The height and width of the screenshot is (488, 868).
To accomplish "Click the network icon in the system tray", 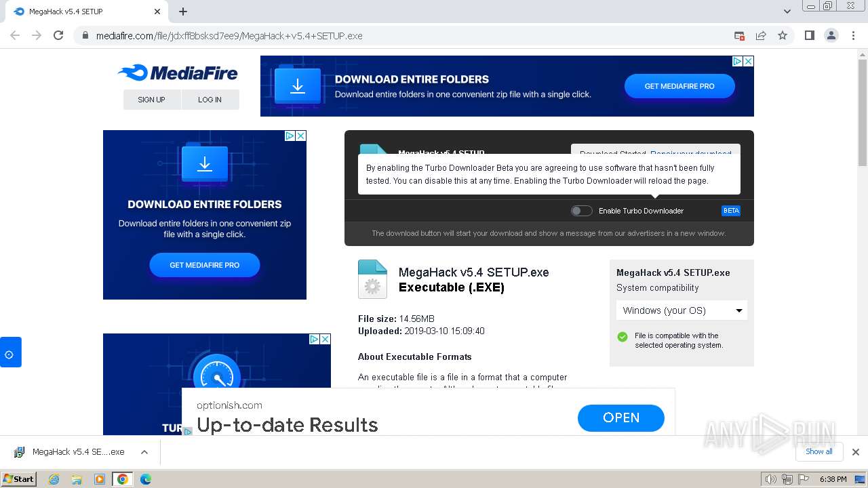I will (787, 479).
